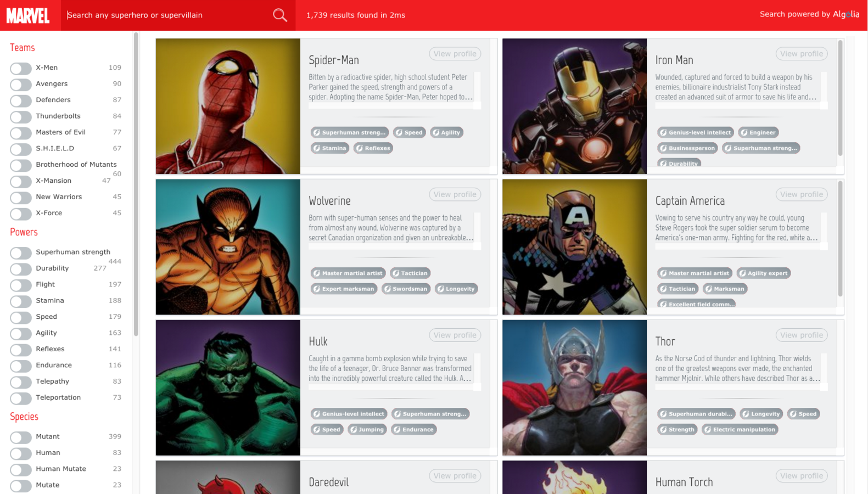Viewport: 868px width, 494px height.
Task: View Spider-Man's profile
Action: coord(455,54)
